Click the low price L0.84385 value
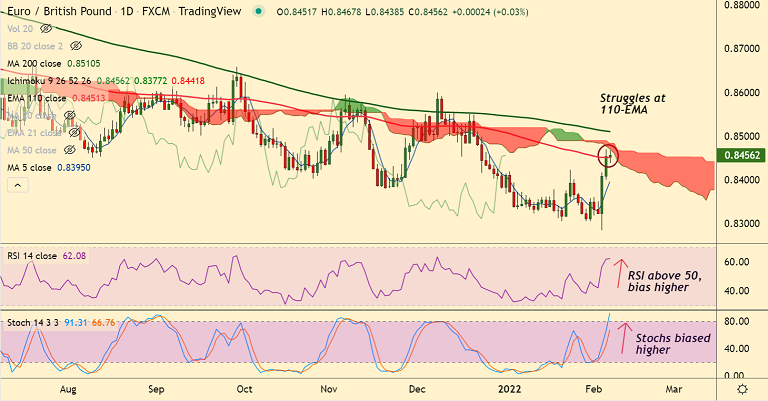The width and height of the screenshot is (768, 401). click(385, 12)
